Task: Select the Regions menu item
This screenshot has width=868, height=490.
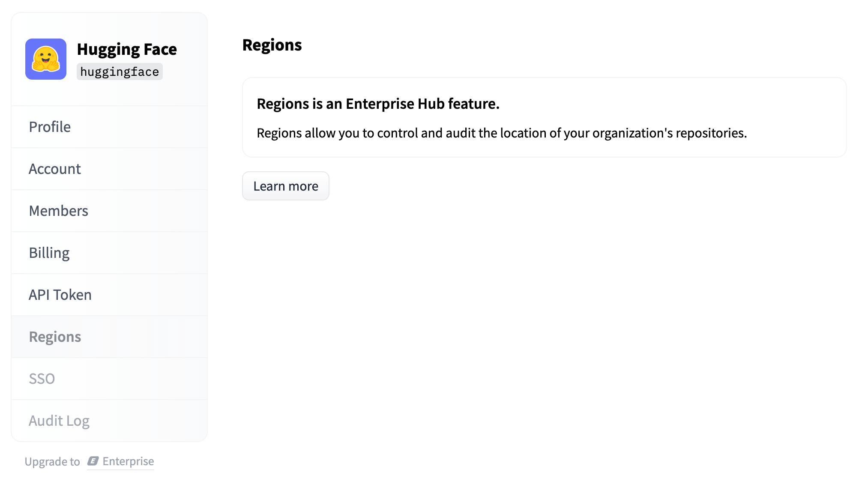Action: 55,336
